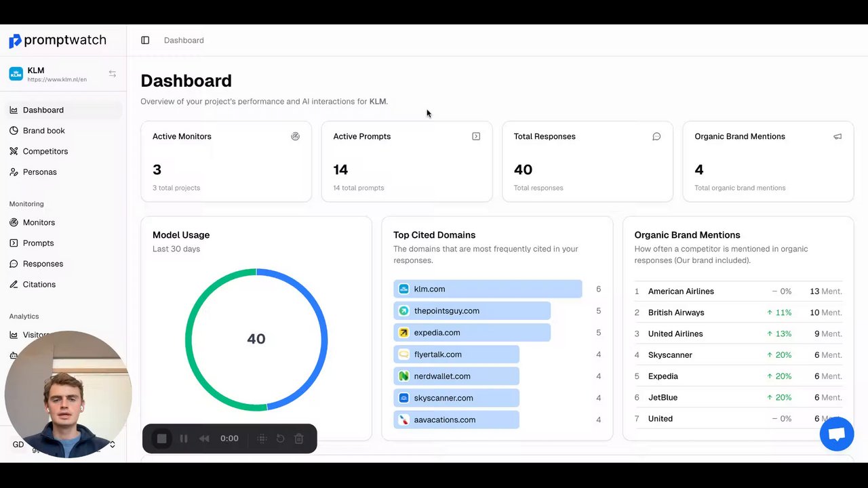Click the Prompts icon in sidebar

[14, 243]
